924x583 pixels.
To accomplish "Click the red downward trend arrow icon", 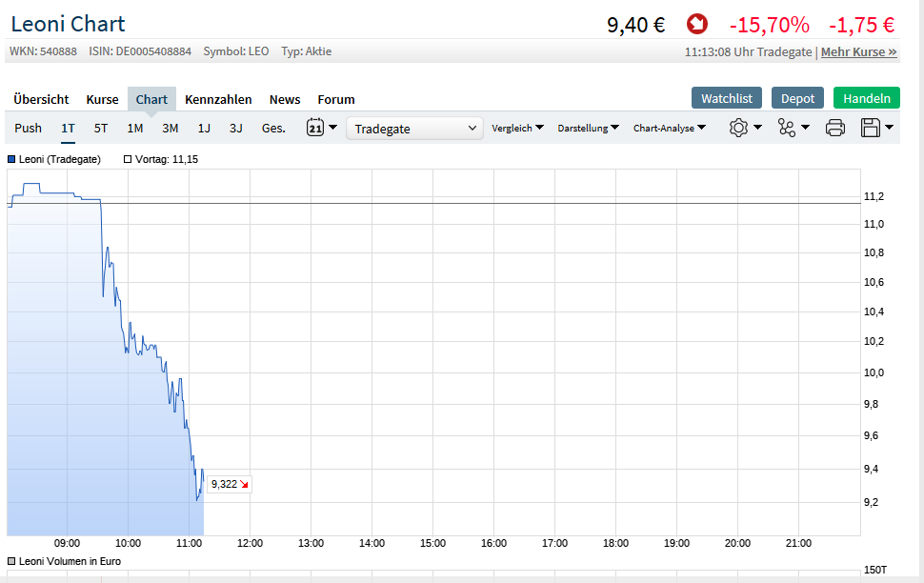I will click(697, 24).
